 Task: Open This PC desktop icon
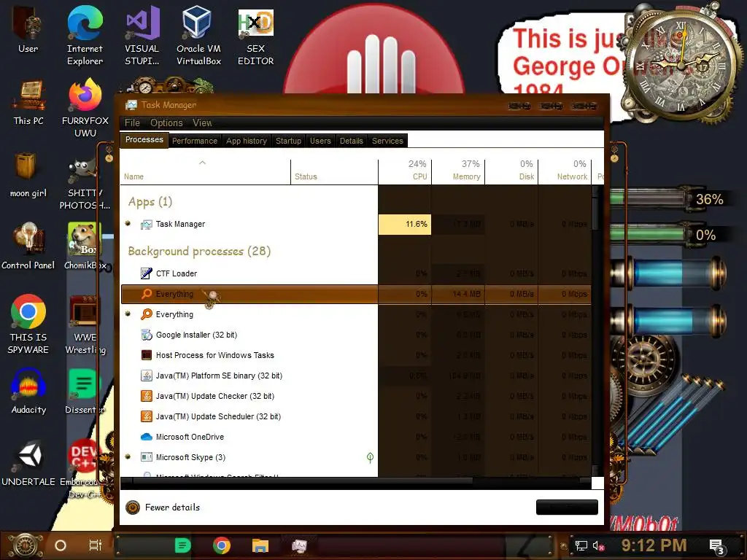click(x=28, y=103)
